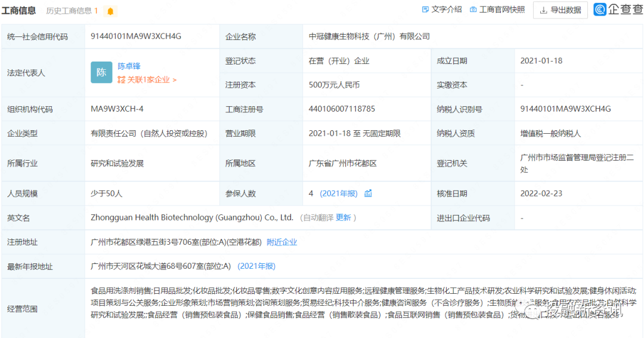Click registered capital 500万元人民币
The height and width of the screenshot is (338, 644).
(335, 85)
